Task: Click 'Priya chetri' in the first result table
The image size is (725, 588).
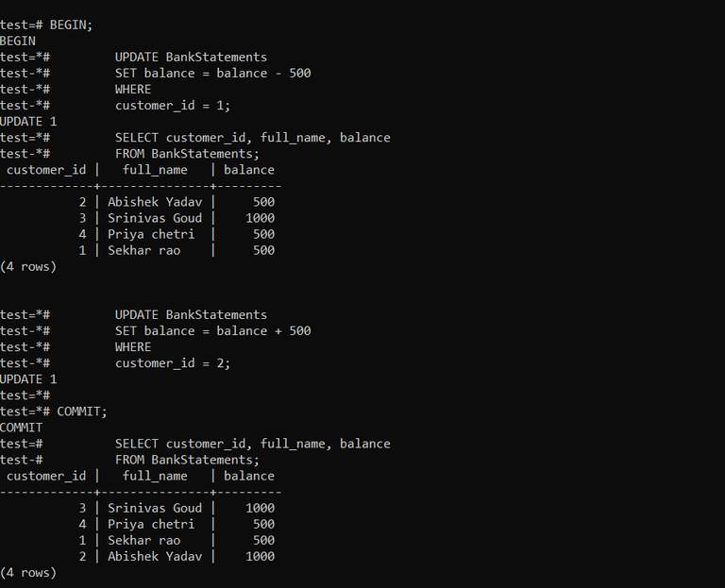Action: tap(151, 234)
